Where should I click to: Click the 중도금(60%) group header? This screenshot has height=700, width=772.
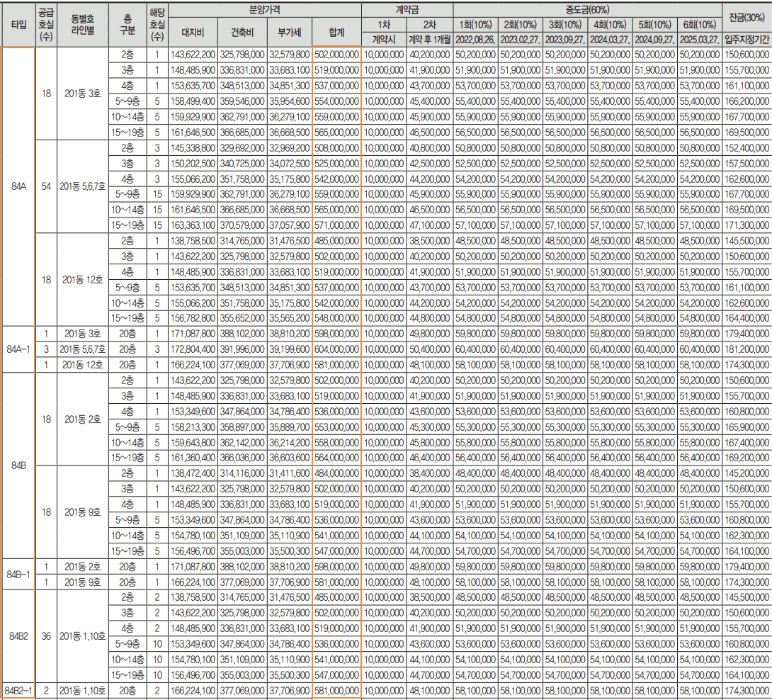588,10
